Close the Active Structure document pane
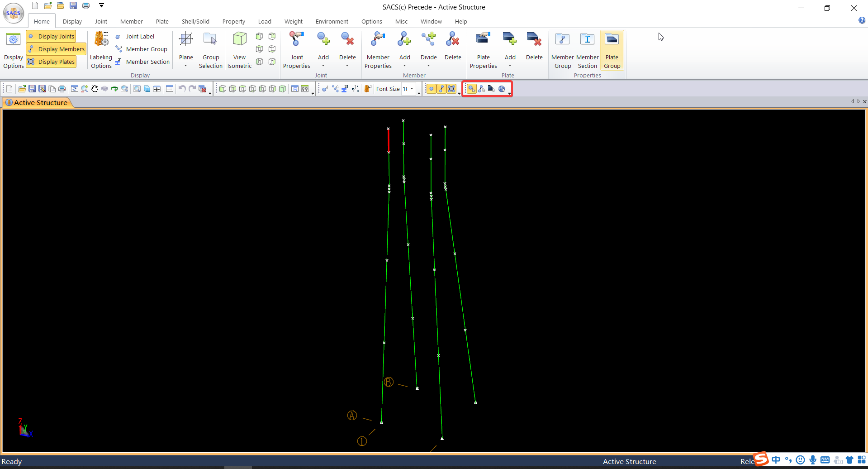 click(864, 101)
